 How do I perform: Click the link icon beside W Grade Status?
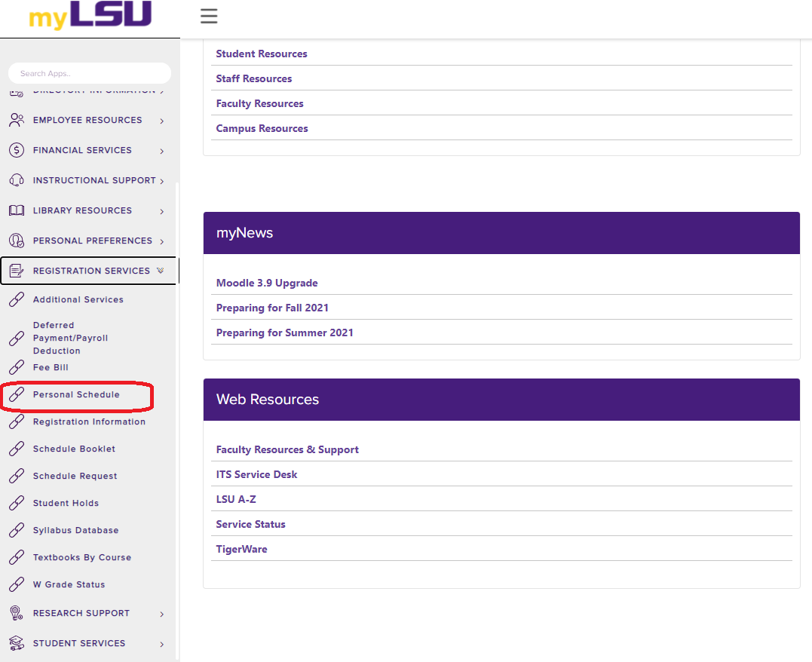(17, 584)
